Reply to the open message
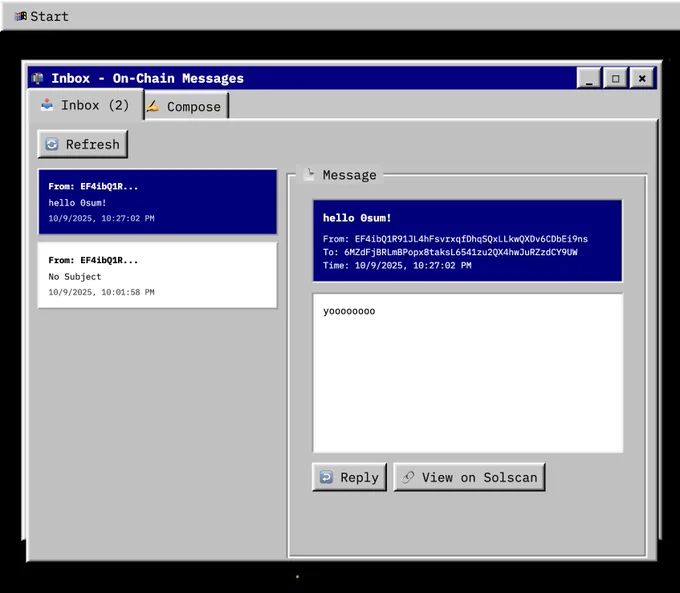The height and width of the screenshot is (593, 680). (349, 477)
